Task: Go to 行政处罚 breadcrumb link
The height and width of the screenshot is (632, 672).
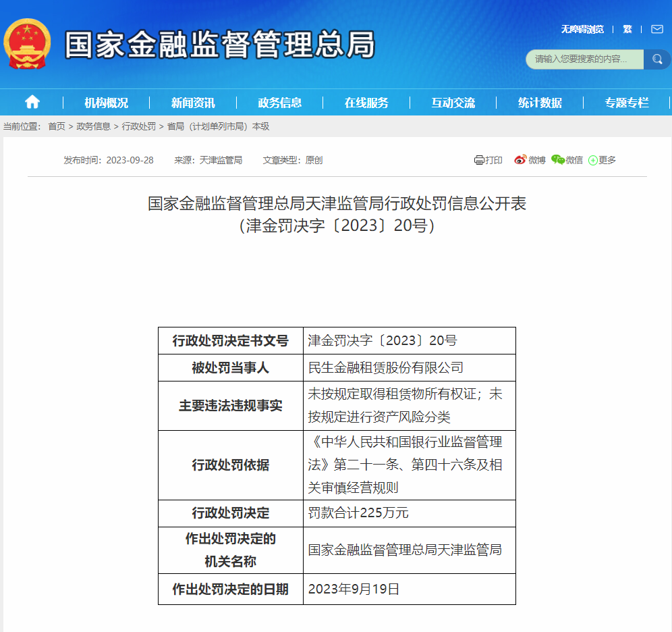Action: [138, 126]
